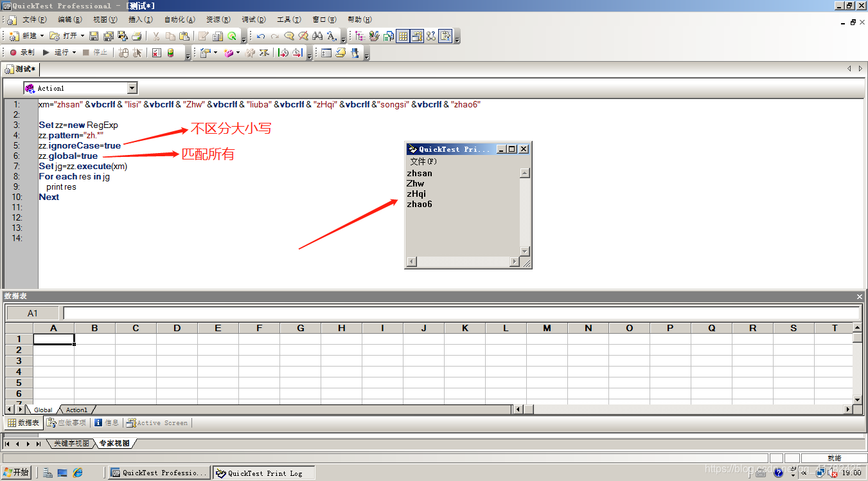Click the 停止 stop square icon
Viewport: 868px width, 481px height.
[x=95, y=52]
